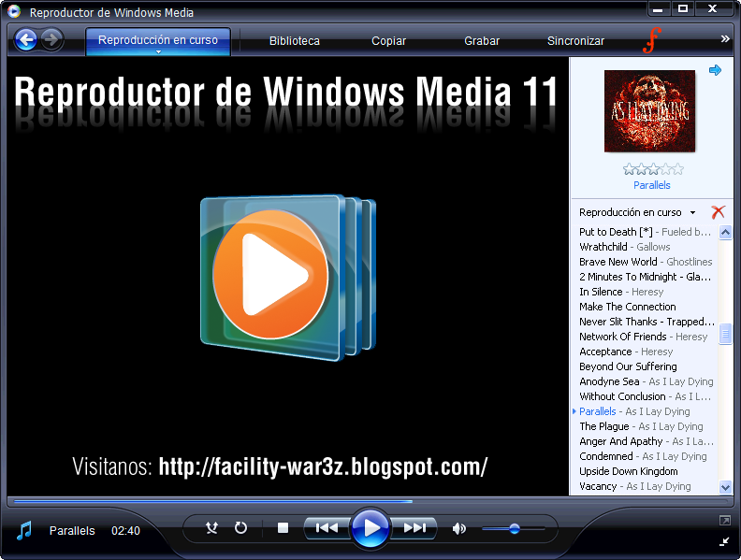Click the music note icon by Parallels
Viewport: 741px width, 560px height.
point(24,531)
